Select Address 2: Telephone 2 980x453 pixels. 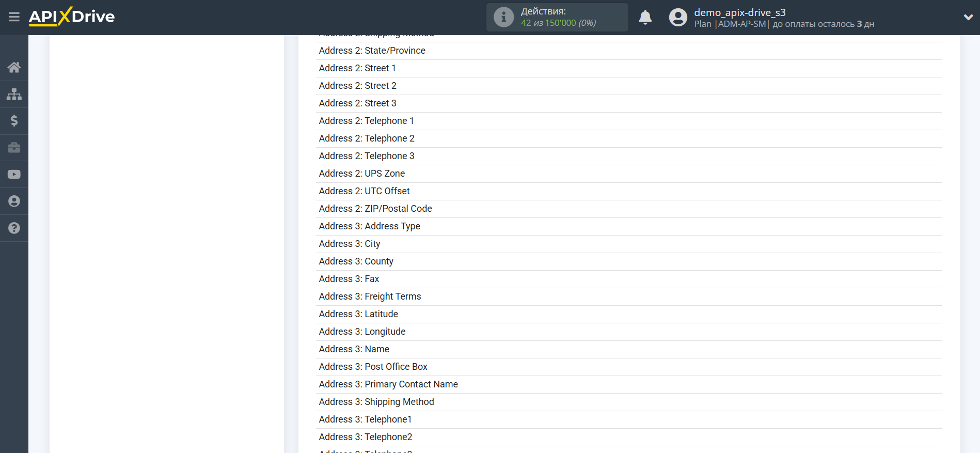pyautogui.click(x=629, y=138)
